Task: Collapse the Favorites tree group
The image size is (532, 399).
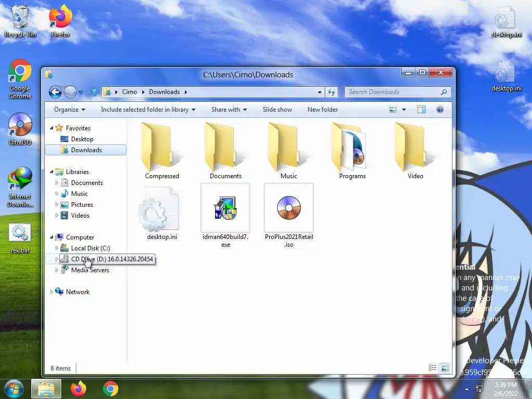Action: [x=51, y=128]
